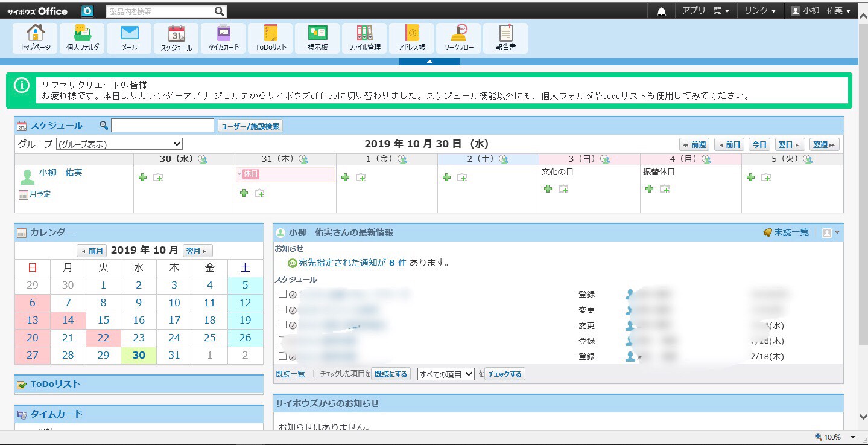
Task: Expand the リンク menu
Action: [x=759, y=11]
